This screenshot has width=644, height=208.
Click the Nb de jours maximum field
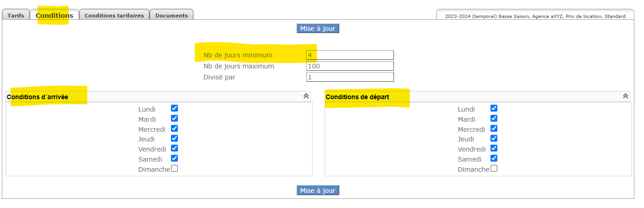tap(350, 66)
